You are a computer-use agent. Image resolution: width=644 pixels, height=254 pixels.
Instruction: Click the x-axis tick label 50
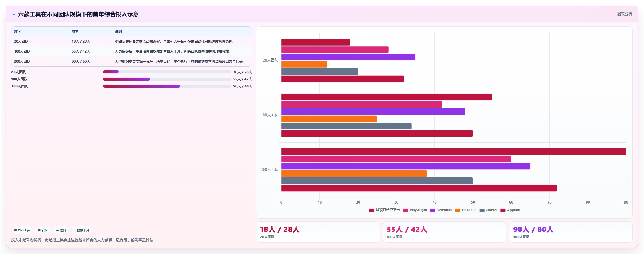pyautogui.click(x=473, y=203)
